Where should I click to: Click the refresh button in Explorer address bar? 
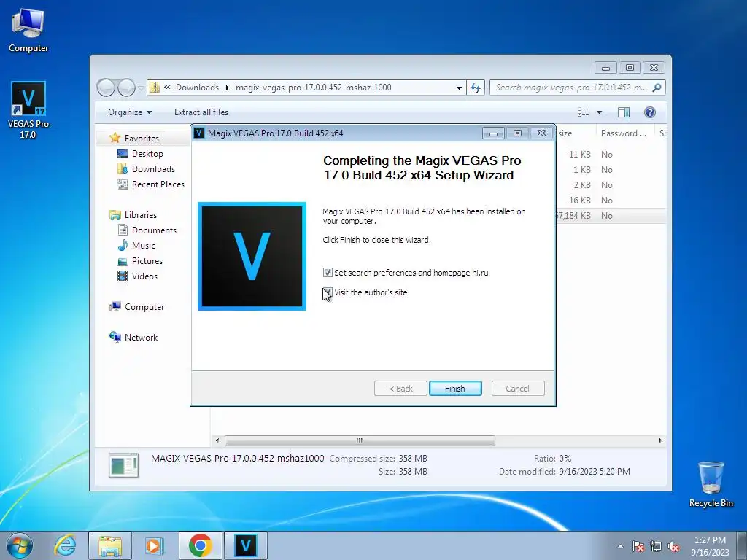(476, 87)
